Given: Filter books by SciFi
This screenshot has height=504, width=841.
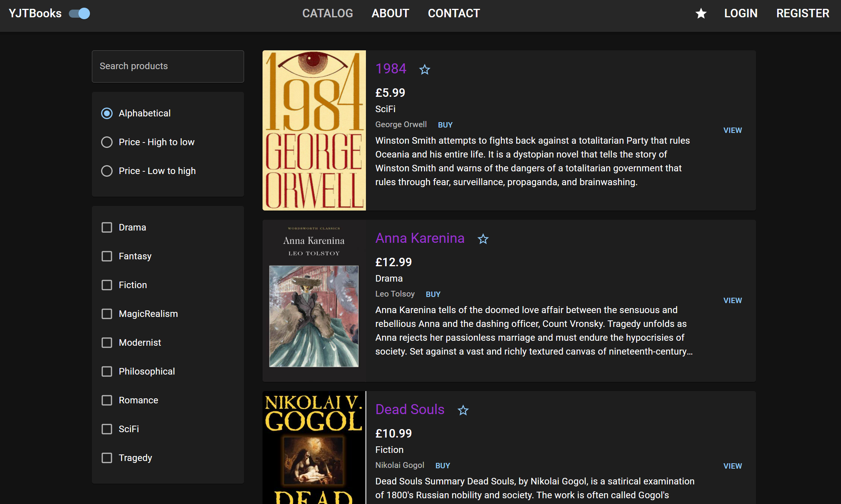Looking at the screenshot, I should click(106, 429).
